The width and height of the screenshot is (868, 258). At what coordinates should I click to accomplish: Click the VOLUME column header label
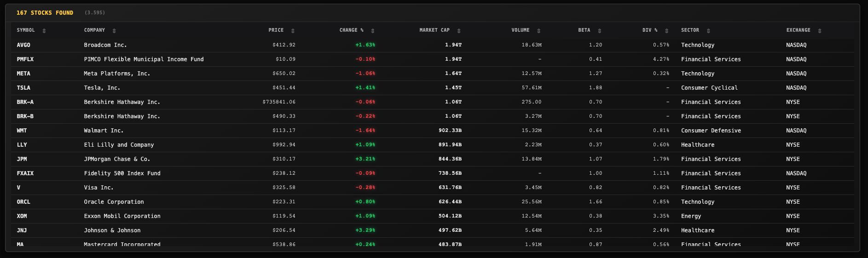coord(521,30)
